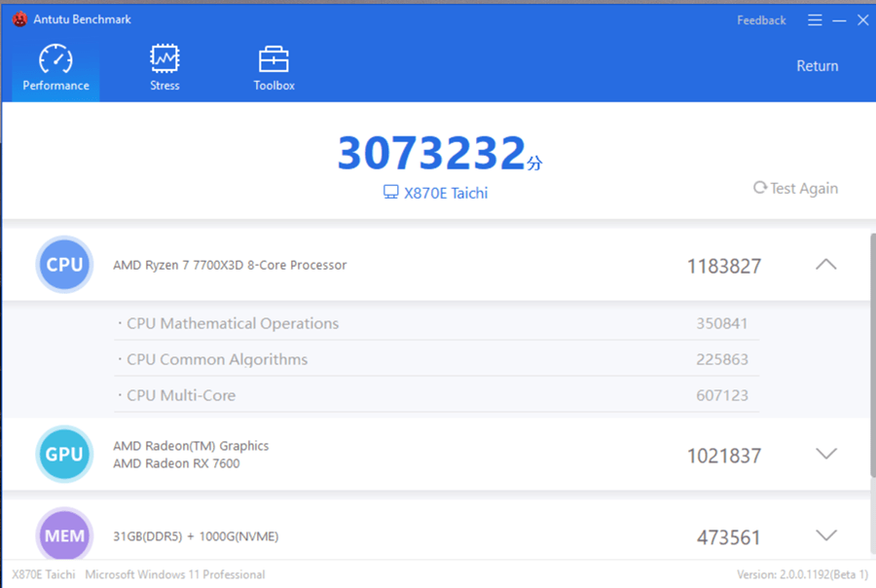
Task: Click the AMD Radeon(TM) Graphics label
Action: pyautogui.click(x=191, y=446)
